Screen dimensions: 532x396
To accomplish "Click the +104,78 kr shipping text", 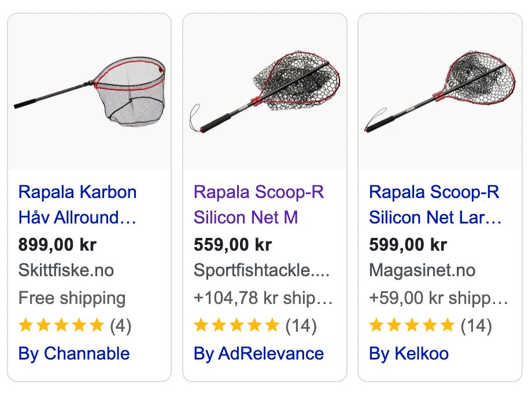I will click(x=263, y=298).
